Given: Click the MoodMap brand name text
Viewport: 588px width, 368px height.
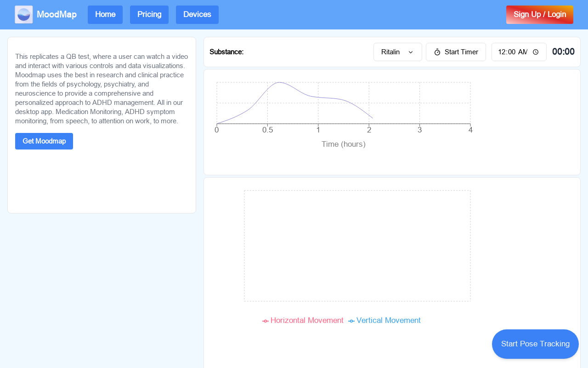Looking at the screenshot, I should coord(57,15).
